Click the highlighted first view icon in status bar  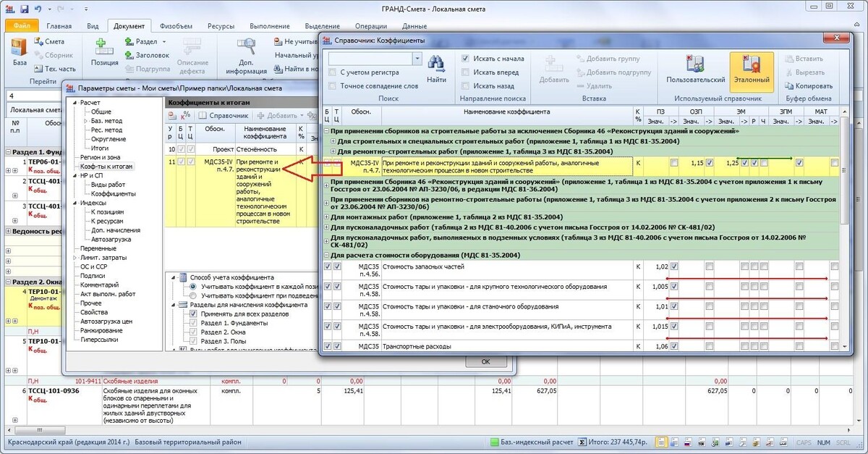pyautogui.click(x=661, y=442)
